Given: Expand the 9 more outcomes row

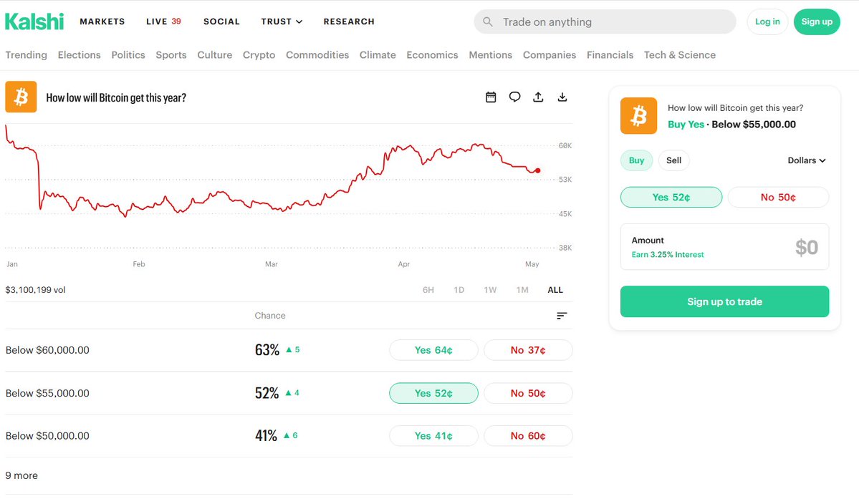Looking at the screenshot, I should click(x=289, y=475).
